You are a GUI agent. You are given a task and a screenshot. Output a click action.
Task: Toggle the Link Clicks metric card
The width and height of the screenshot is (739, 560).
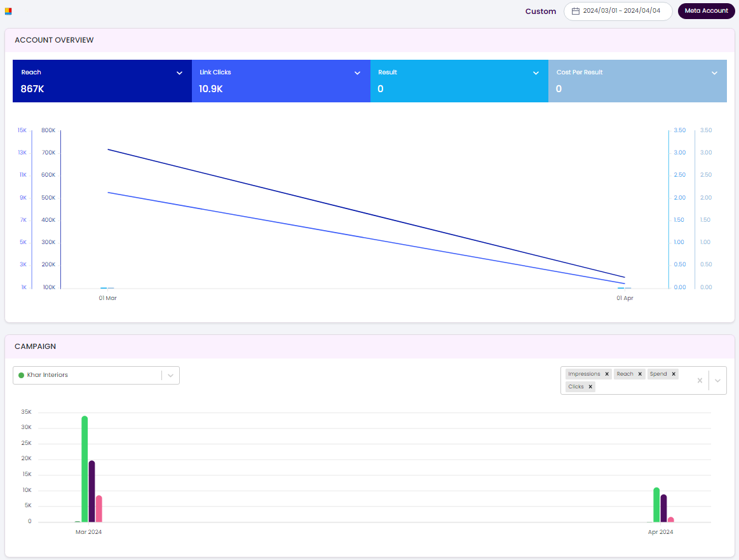pos(280,81)
